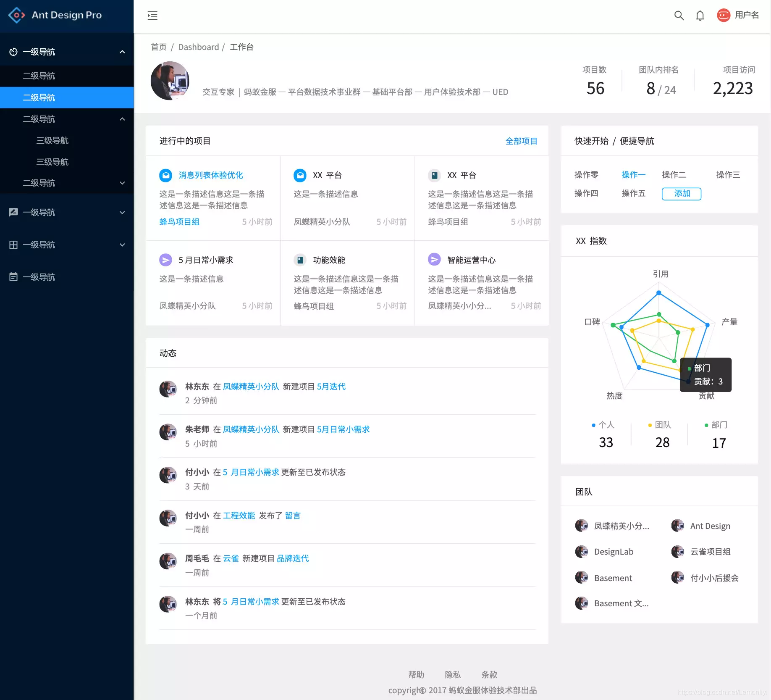Image resolution: width=771 pixels, height=700 pixels.
Task: Collapse the 二级导航 submenu with 三级导航 items
Action: [x=122, y=119]
